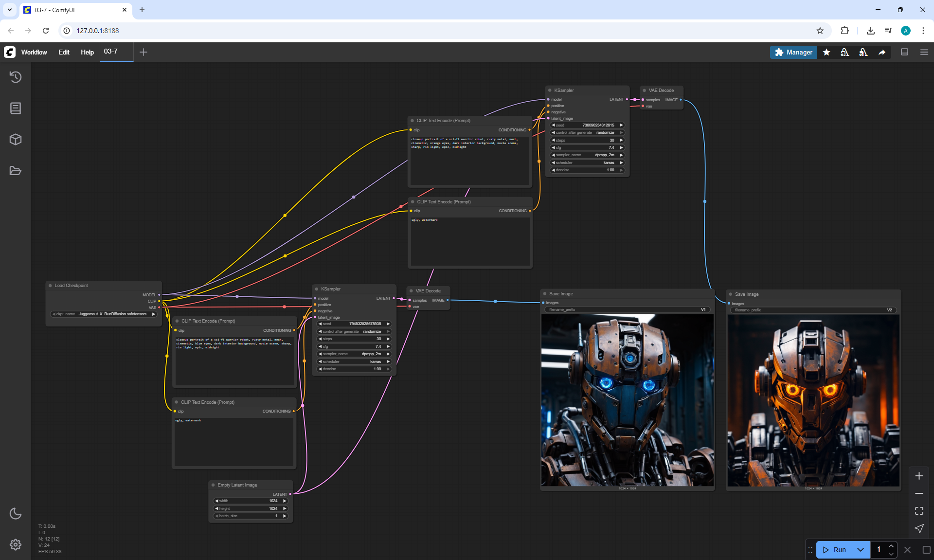The height and width of the screenshot is (560, 934).
Task: Open the Edit menu
Action: [64, 52]
